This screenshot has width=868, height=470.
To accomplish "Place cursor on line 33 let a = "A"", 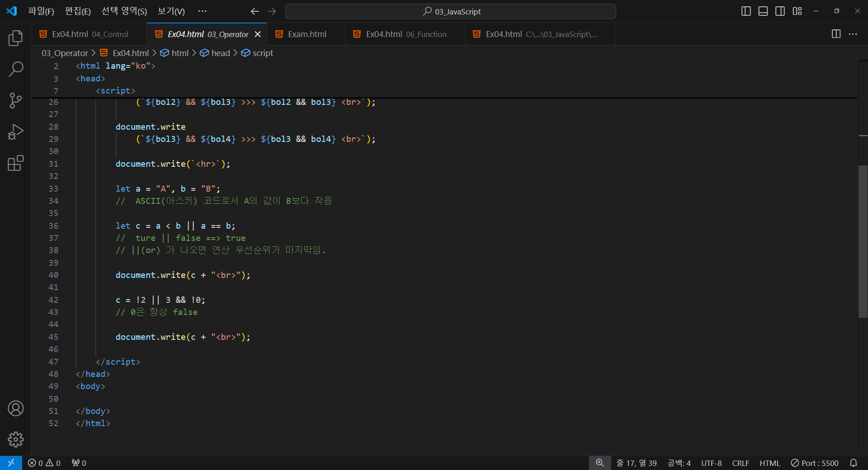I will click(x=168, y=188).
